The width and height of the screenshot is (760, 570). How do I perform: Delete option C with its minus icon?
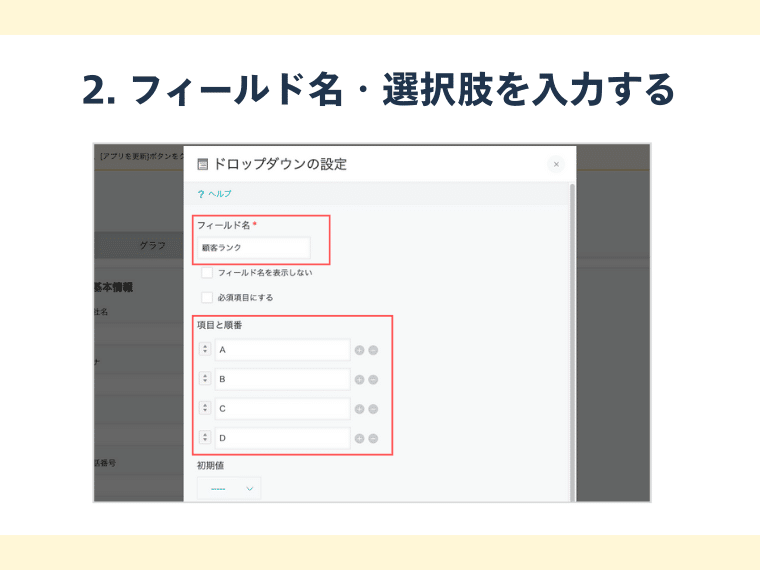click(x=373, y=409)
